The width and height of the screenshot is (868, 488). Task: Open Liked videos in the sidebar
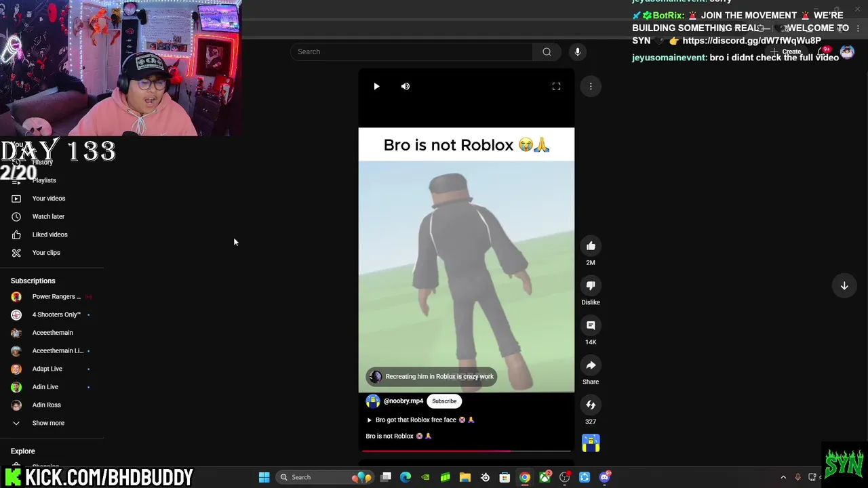[52, 235]
